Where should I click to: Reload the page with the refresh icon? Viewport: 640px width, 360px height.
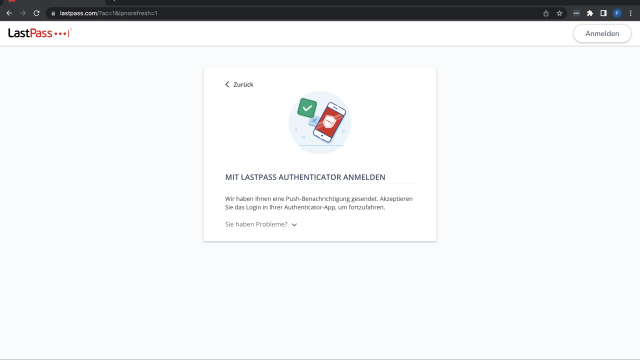tap(36, 13)
